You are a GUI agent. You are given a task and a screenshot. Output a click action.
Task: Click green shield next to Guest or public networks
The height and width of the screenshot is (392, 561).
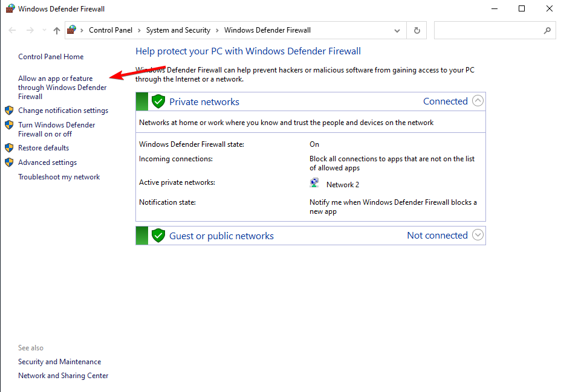pyautogui.click(x=158, y=236)
